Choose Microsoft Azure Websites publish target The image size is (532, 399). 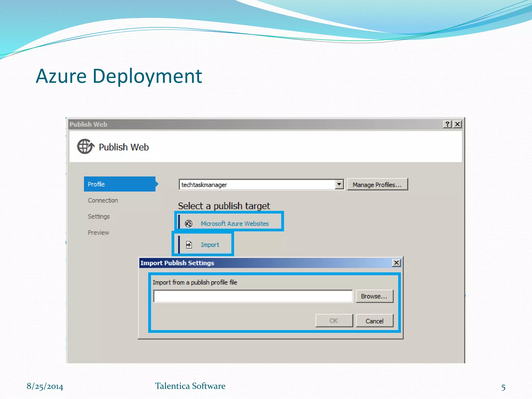click(235, 223)
